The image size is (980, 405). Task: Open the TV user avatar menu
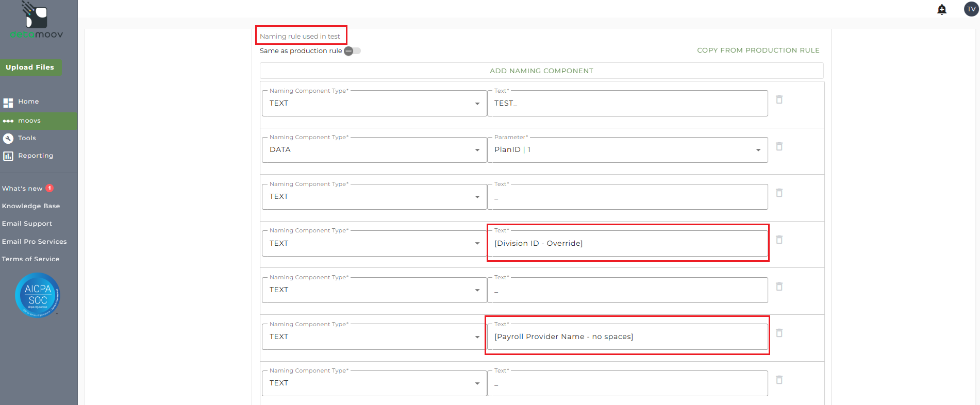[971, 9]
